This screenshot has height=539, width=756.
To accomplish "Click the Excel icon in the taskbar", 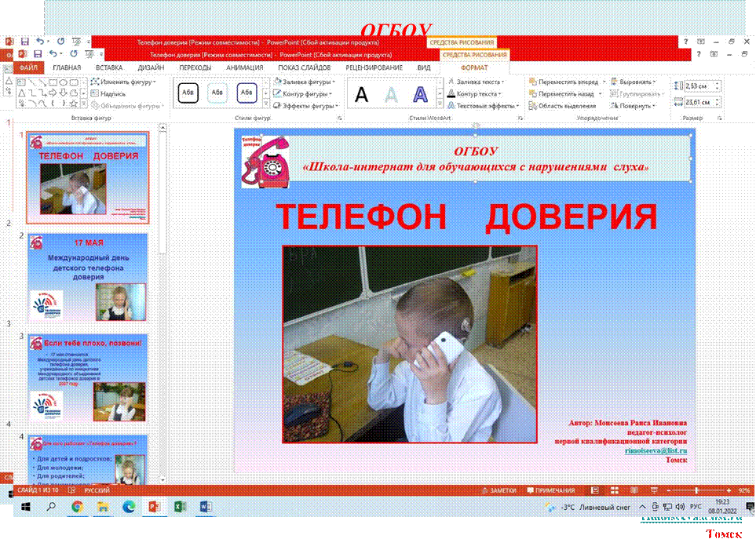I will tap(179, 507).
